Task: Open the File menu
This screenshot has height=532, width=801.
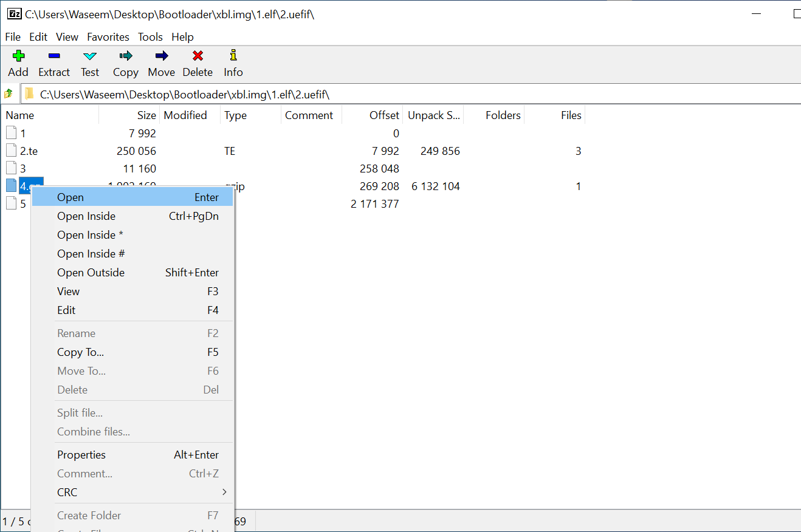Action: click(13, 37)
